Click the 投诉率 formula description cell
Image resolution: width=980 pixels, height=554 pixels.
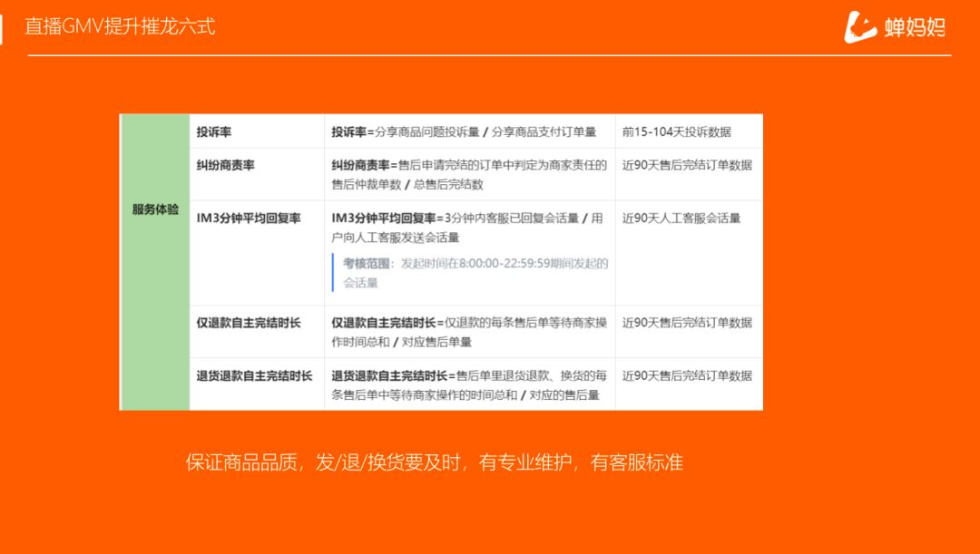(470, 131)
